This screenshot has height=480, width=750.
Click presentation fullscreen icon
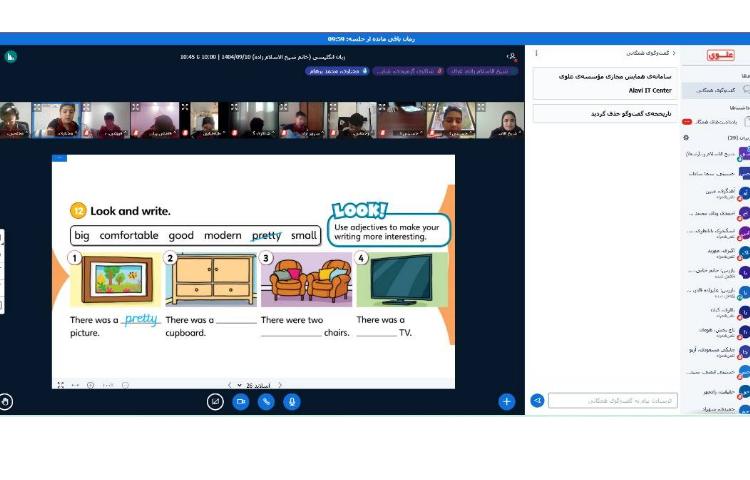(x=60, y=385)
